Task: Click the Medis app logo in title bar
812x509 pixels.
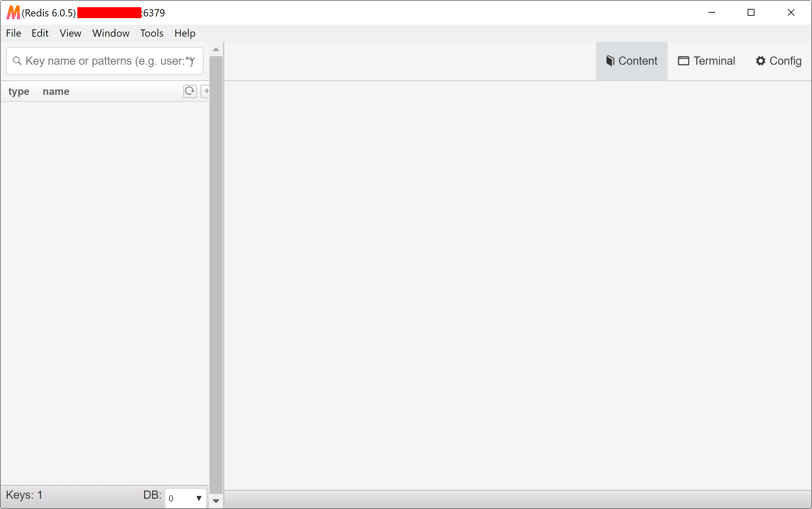Action: click(13, 13)
